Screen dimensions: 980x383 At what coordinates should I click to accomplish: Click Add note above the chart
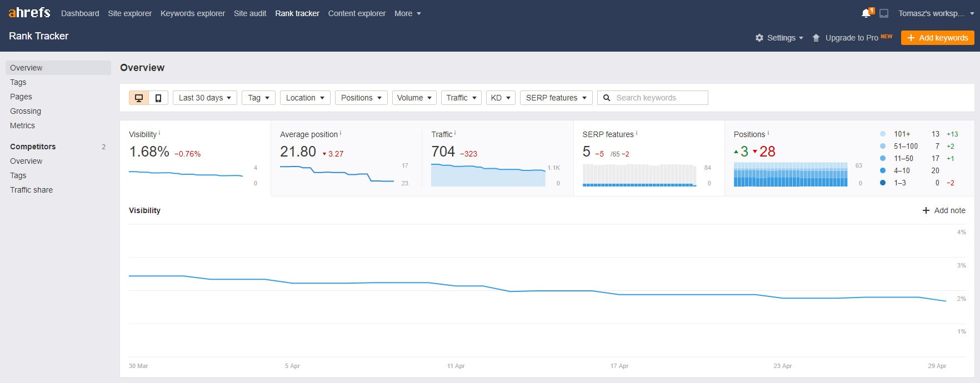[x=944, y=210]
